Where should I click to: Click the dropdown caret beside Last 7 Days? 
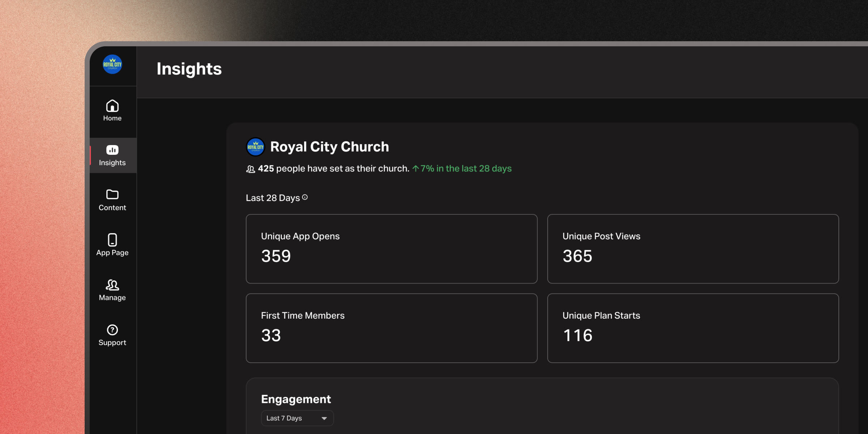click(324, 418)
